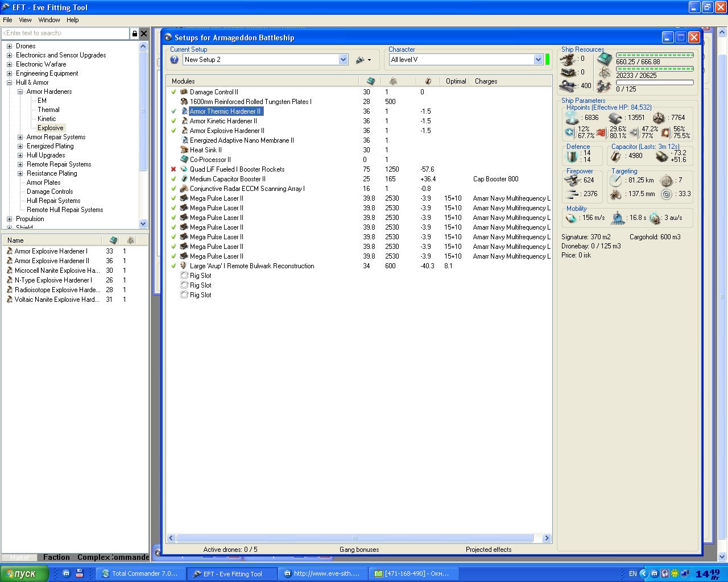Click the EM resistance icon in Hitpoints
The width and height of the screenshot is (728, 582).
pos(570,132)
